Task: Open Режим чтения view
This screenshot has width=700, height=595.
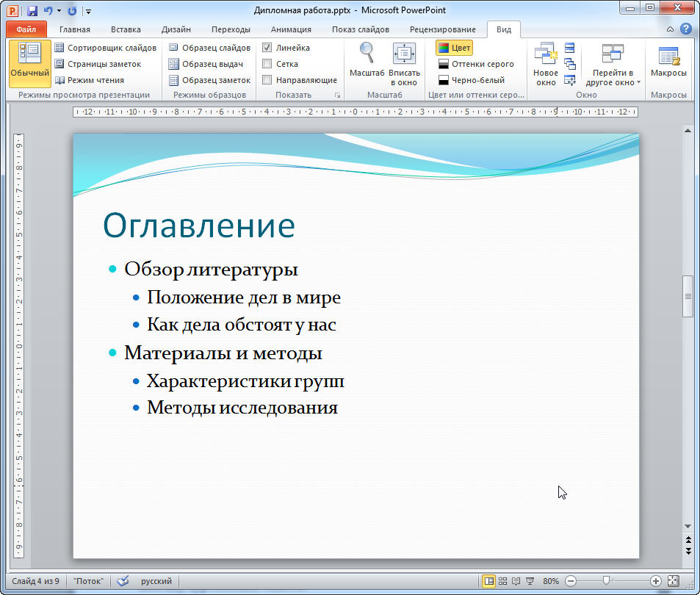Action: click(90, 80)
